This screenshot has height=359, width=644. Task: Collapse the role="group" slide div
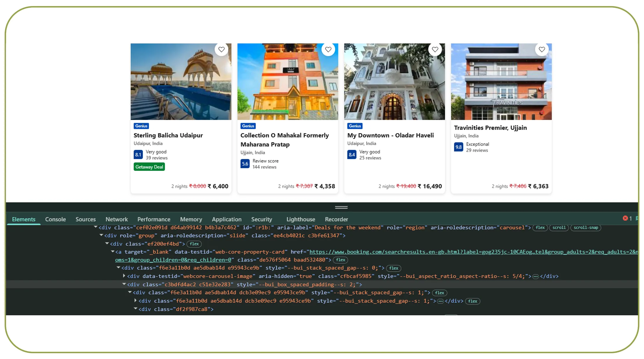(101, 235)
